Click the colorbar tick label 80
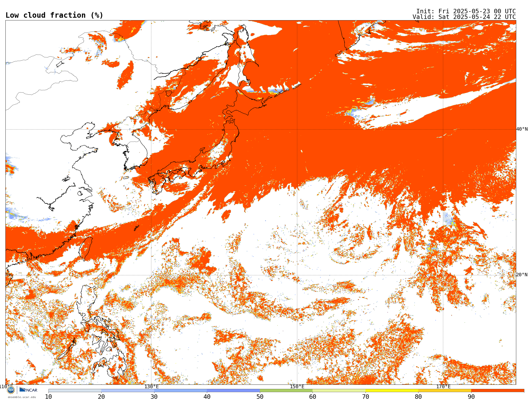 [x=418, y=397]
